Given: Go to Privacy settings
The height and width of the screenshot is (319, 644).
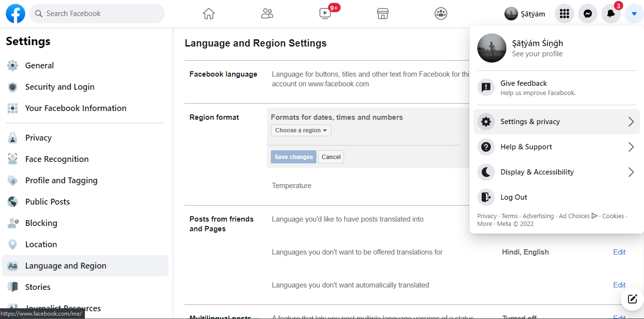Looking at the screenshot, I should [85, 138].
